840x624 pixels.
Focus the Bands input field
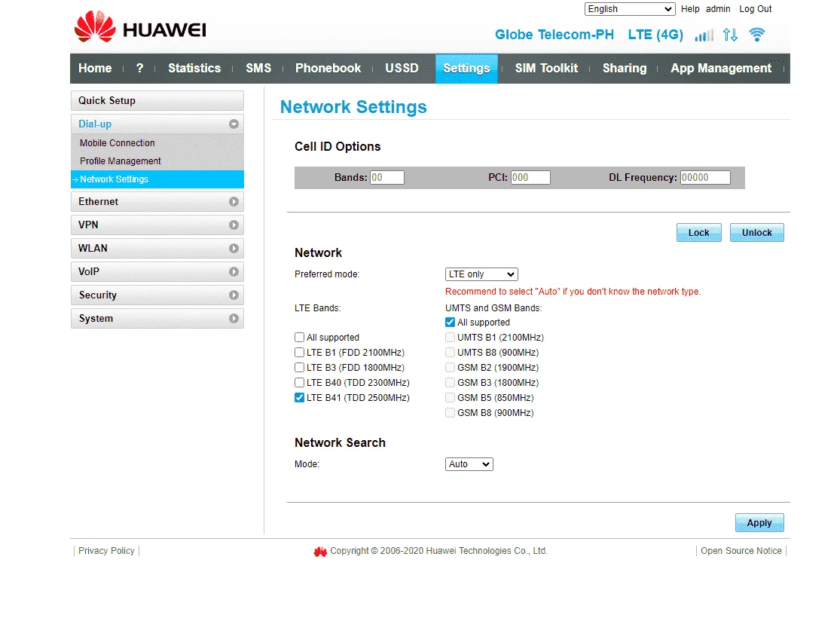(386, 177)
